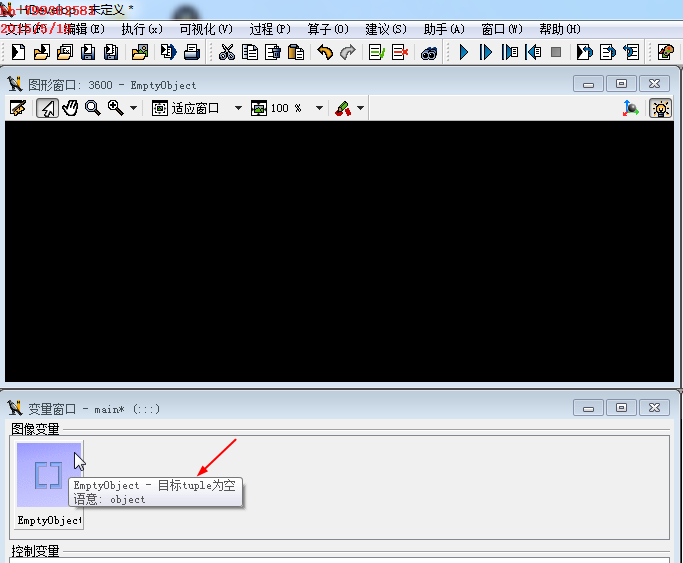Viewport: 683px width, 563px height.
Task: Open the 文件(F) menu
Action: (24, 29)
